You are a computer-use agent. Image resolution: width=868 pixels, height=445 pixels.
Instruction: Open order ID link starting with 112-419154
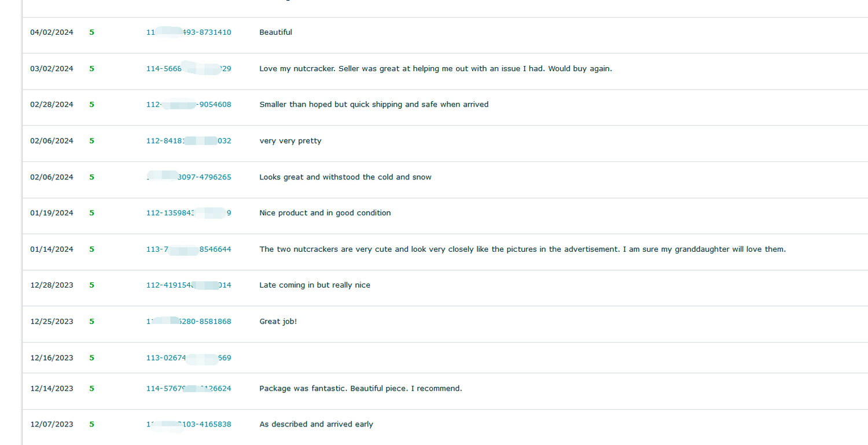point(189,285)
